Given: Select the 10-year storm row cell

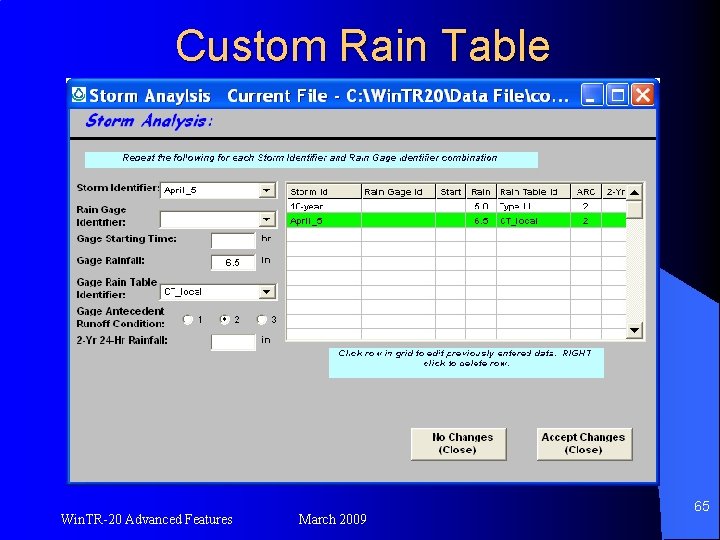Looking at the screenshot, I should tap(324, 206).
